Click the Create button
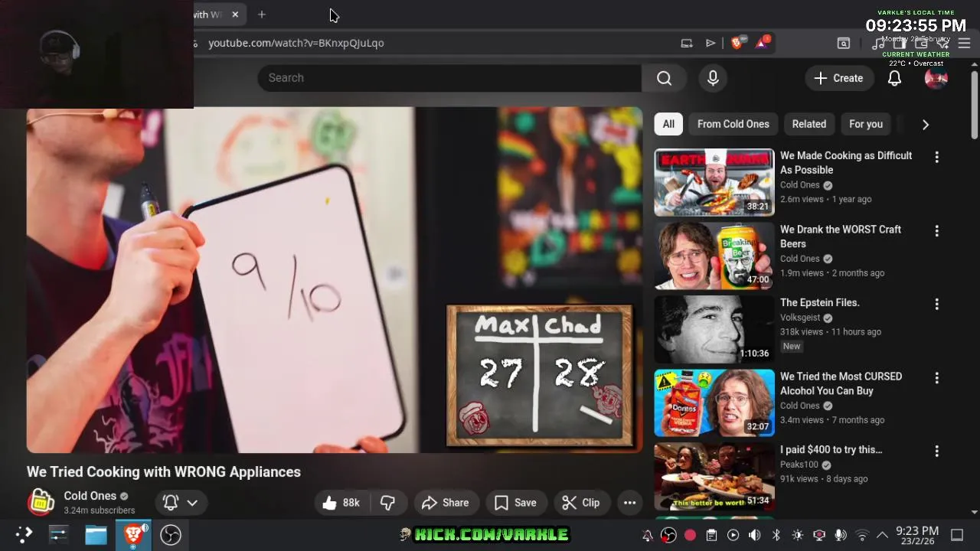Screen dimensions: 980x551 click(x=838, y=78)
